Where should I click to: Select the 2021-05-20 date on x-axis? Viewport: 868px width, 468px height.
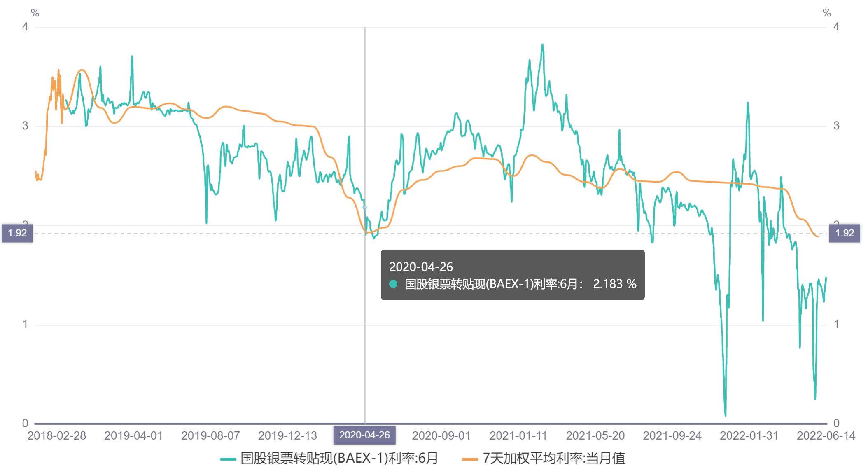coord(595,435)
